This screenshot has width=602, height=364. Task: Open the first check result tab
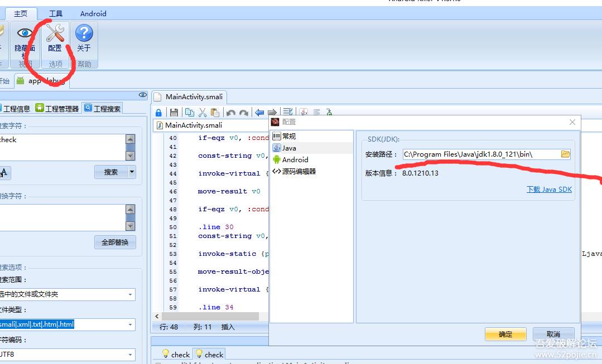[x=176, y=354]
